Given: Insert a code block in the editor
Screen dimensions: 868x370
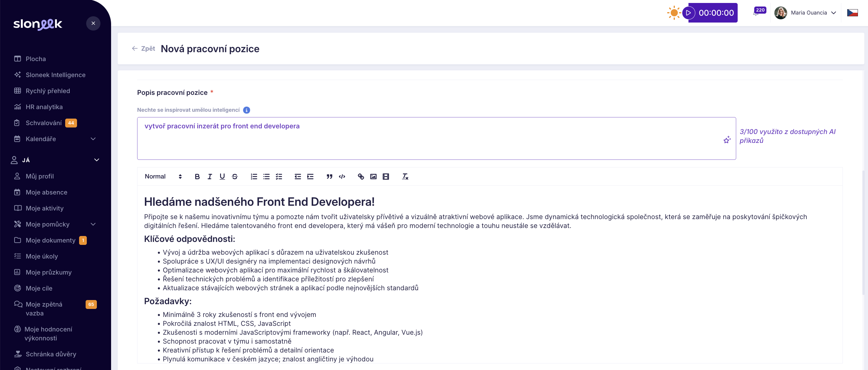Looking at the screenshot, I should [342, 176].
